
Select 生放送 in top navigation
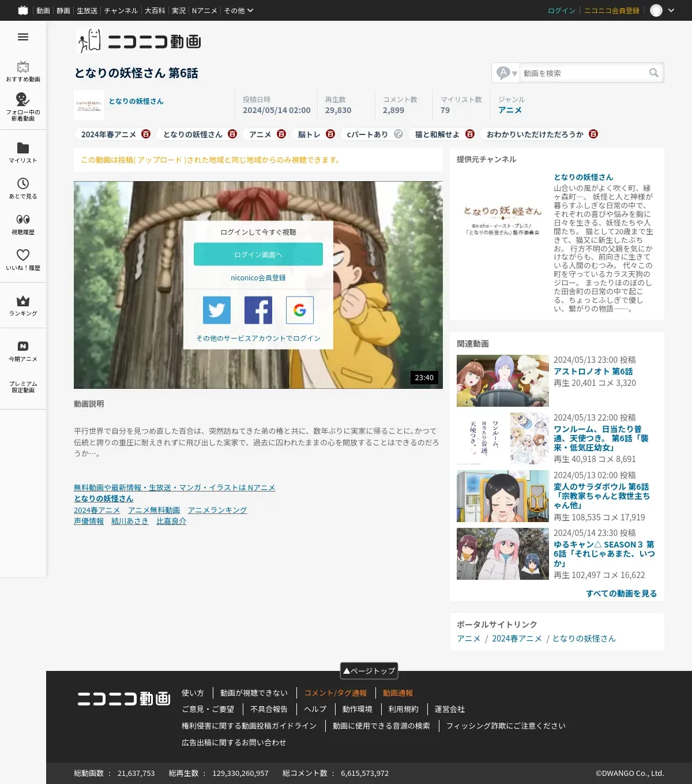(87, 10)
